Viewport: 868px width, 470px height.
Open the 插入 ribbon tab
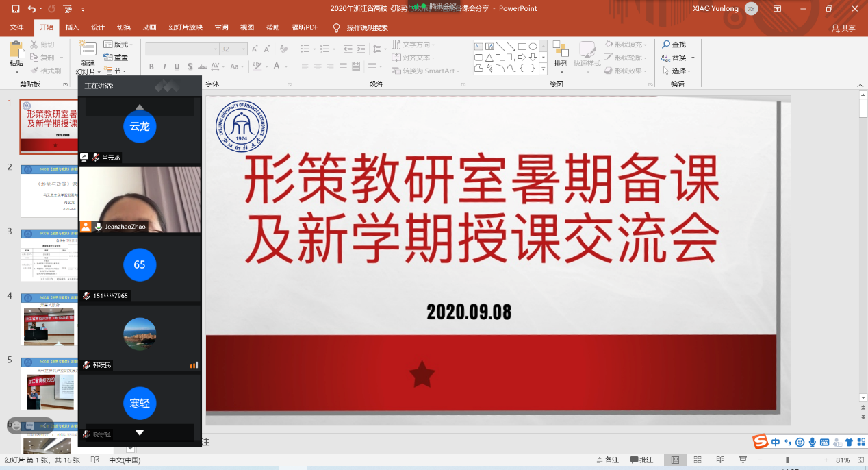coord(72,28)
